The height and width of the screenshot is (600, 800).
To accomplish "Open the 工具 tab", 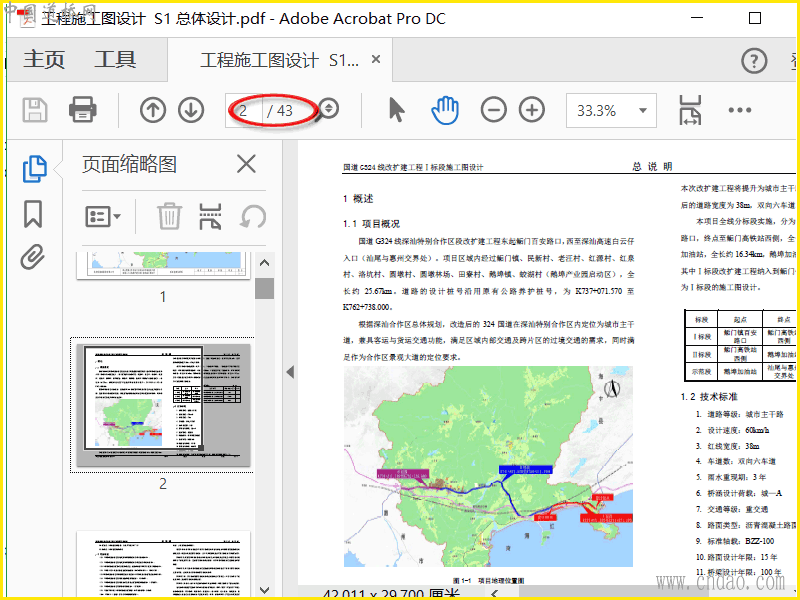I will click(115, 60).
